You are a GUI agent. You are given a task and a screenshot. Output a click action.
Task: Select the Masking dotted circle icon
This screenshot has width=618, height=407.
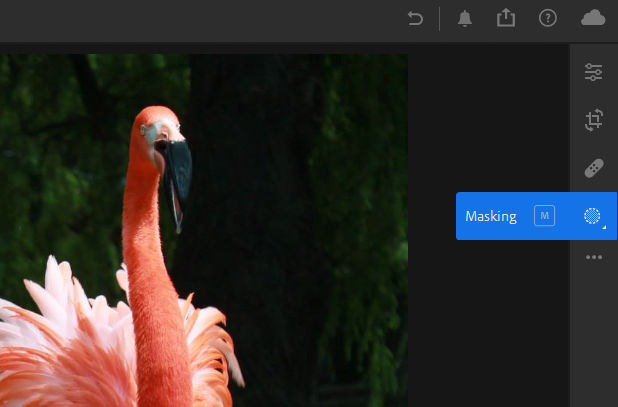click(x=592, y=216)
